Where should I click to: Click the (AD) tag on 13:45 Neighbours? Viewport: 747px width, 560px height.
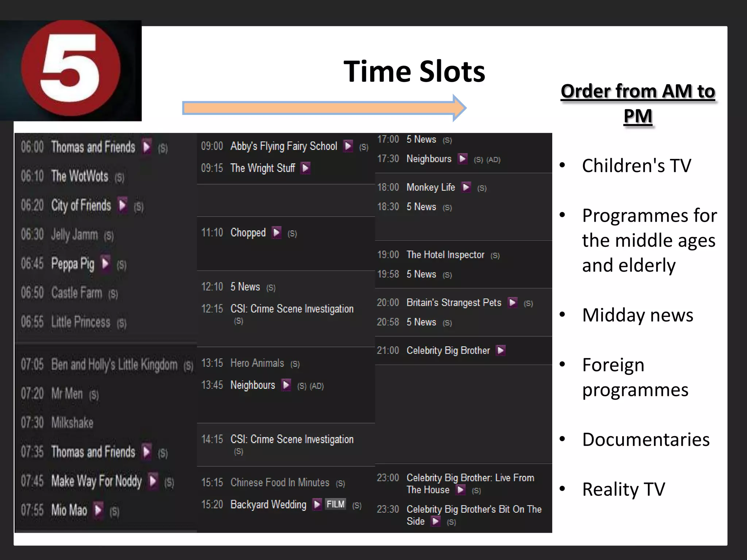pyautogui.click(x=317, y=386)
